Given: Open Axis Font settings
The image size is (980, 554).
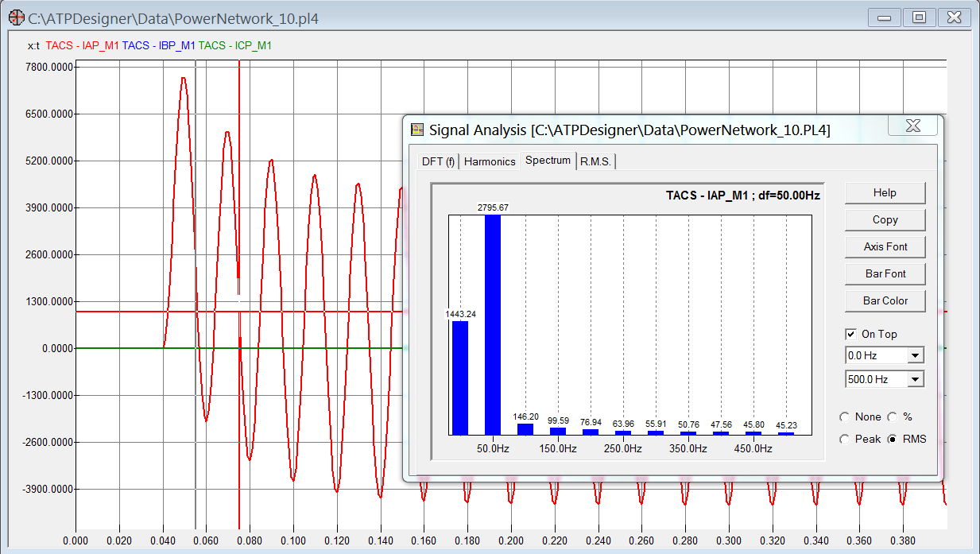Looking at the screenshot, I should click(885, 247).
